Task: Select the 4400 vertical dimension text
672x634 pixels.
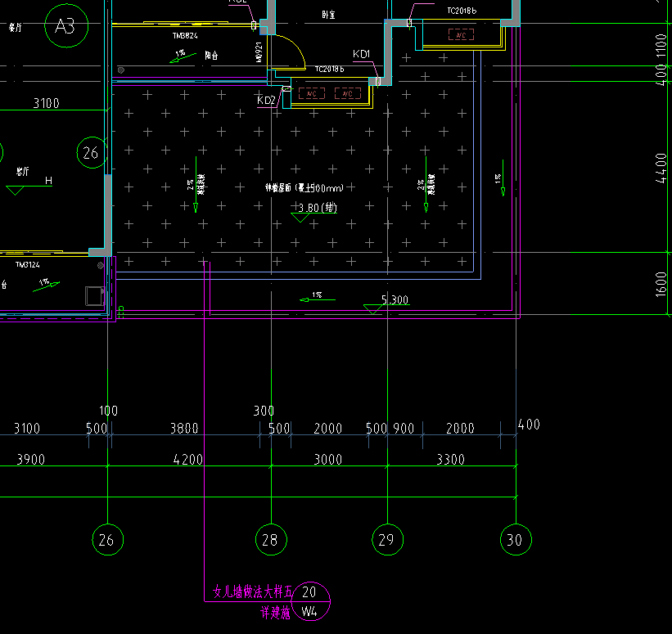Action: (661, 169)
